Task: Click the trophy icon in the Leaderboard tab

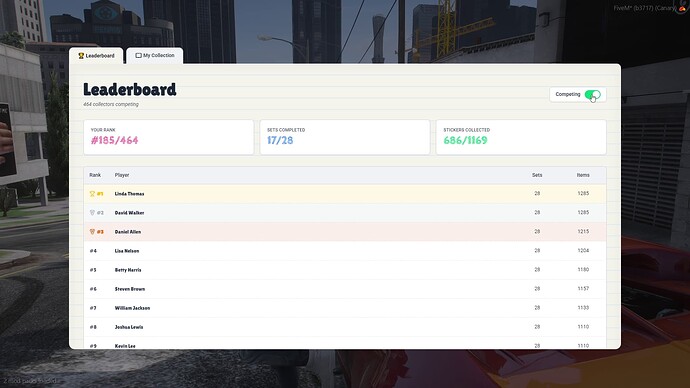Action: (x=81, y=56)
